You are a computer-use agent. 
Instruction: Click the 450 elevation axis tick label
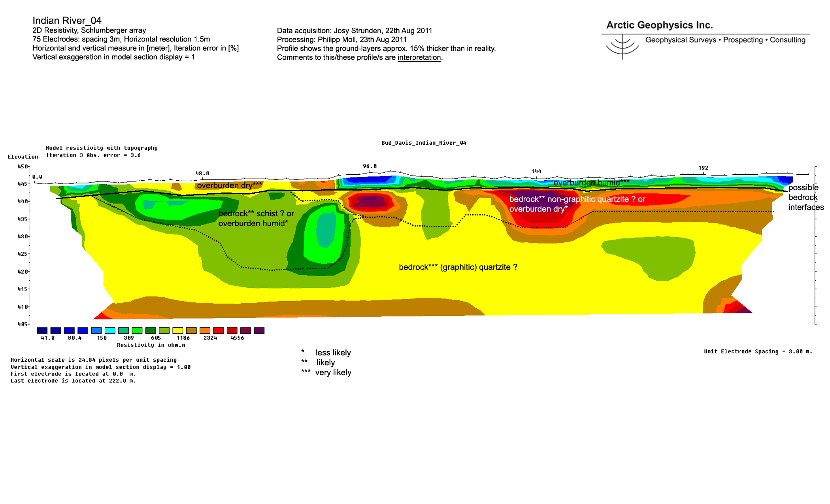[x=23, y=166]
